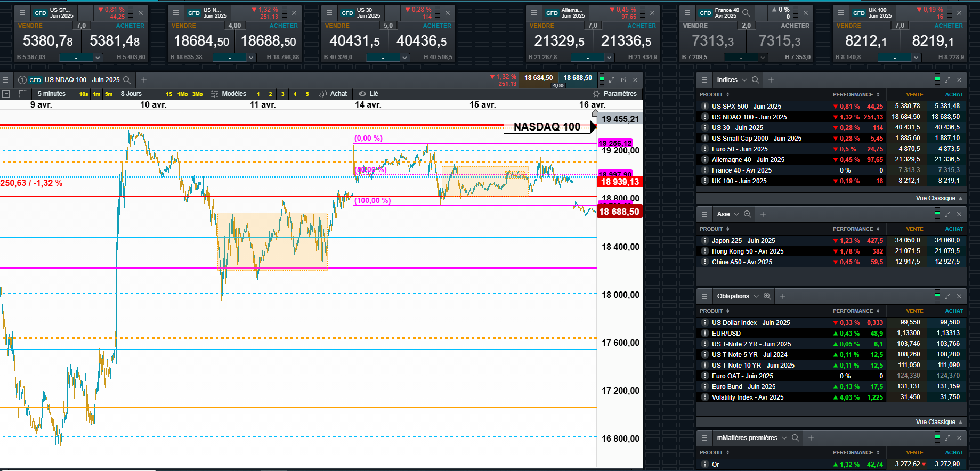Add a tab to the Indices panel
This screenshot has width=980, height=471.
[x=771, y=80]
